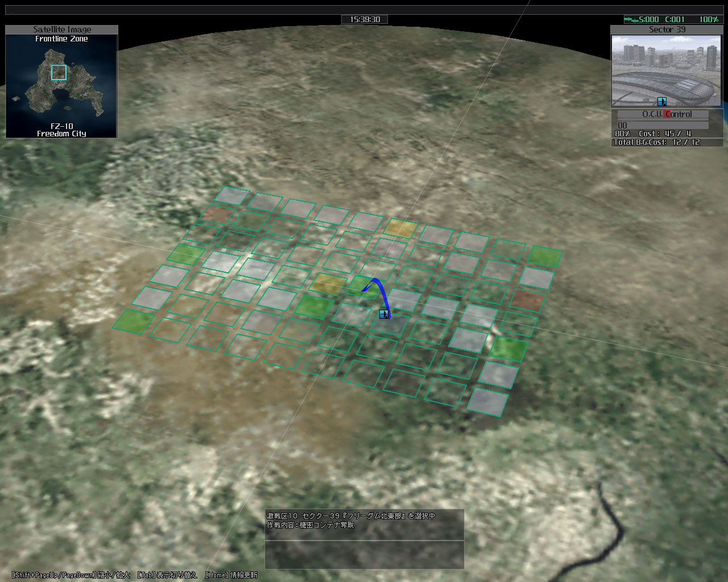Select the yellow sector tile in the grid's back row
The image size is (728, 582).
point(400,228)
